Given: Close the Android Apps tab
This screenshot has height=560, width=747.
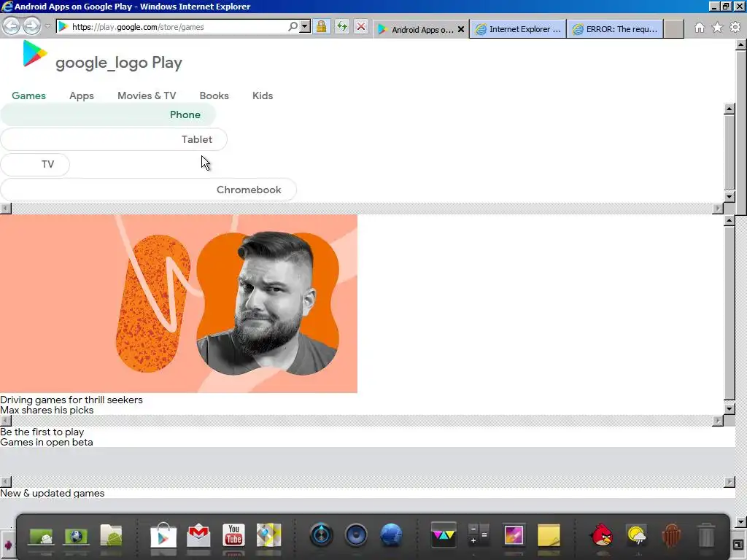Looking at the screenshot, I should pos(461,29).
